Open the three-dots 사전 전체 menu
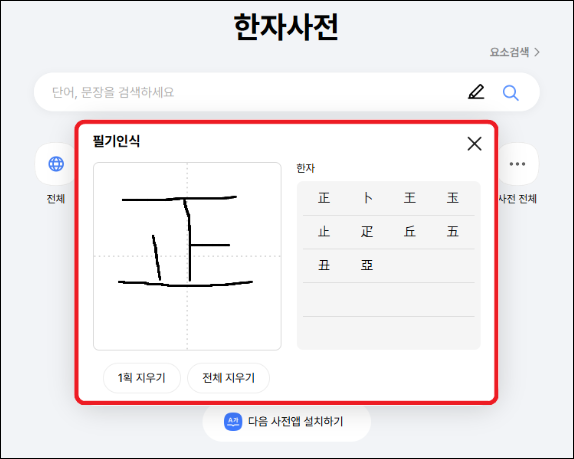This screenshot has height=459, width=574. coord(517,164)
